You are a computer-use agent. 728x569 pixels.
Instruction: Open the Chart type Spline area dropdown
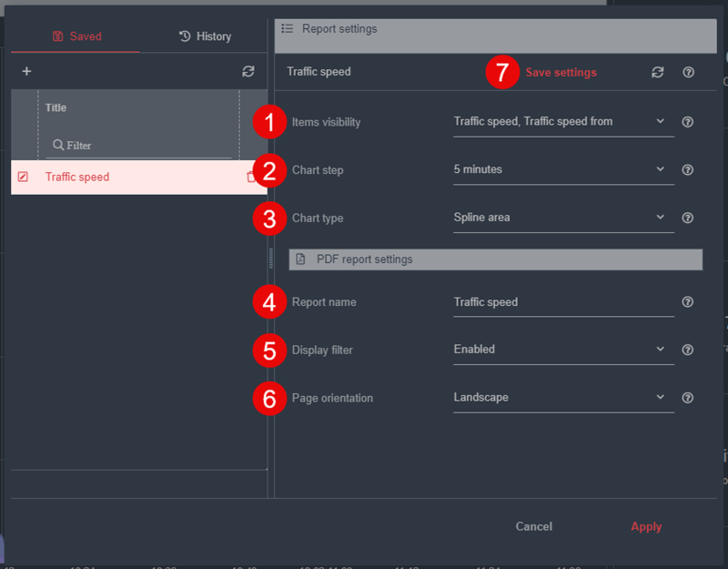563,218
